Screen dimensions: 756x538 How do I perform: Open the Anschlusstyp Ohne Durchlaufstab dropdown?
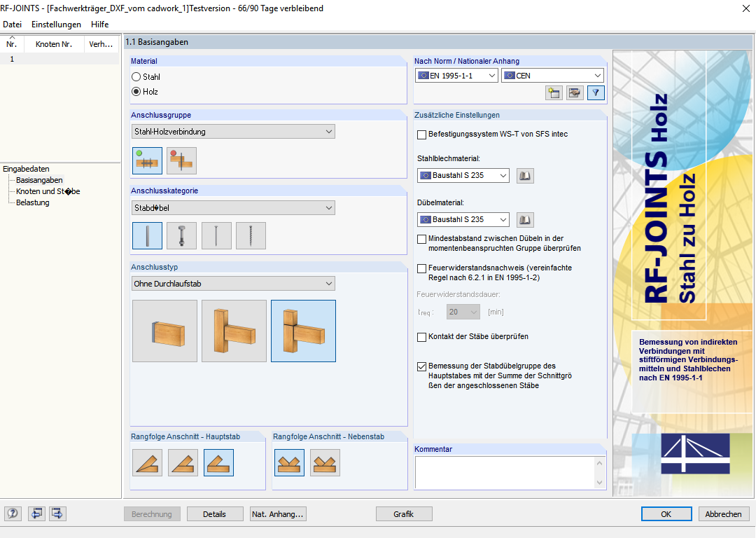click(233, 284)
